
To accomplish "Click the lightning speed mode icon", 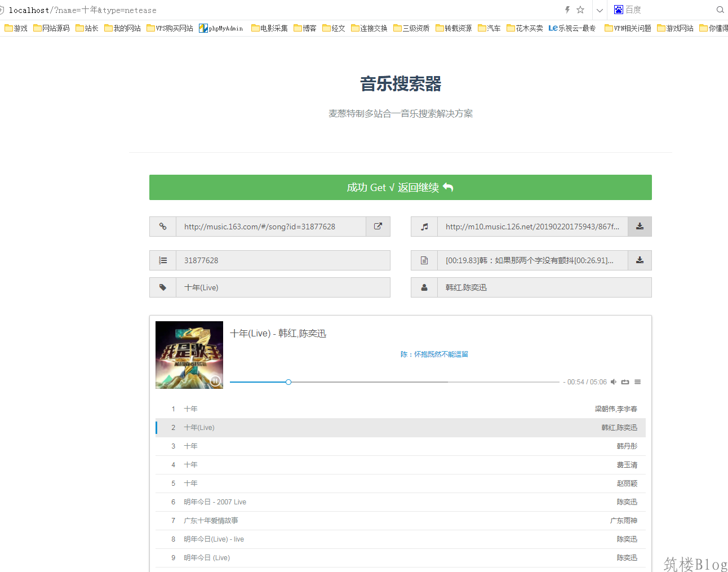I will (567, 10).
